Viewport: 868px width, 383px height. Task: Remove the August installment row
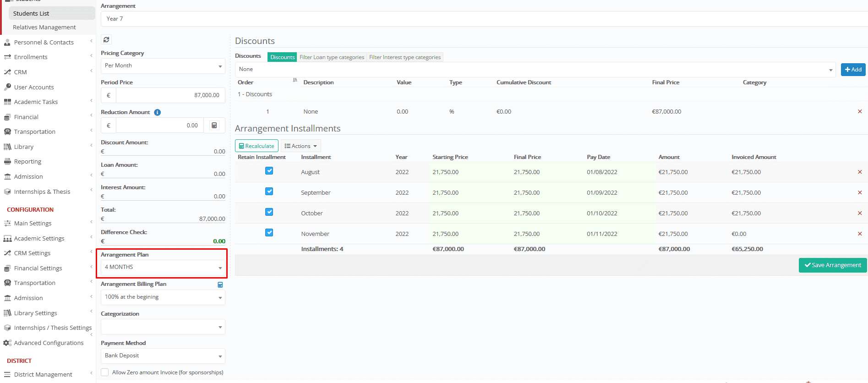(860, 172)
